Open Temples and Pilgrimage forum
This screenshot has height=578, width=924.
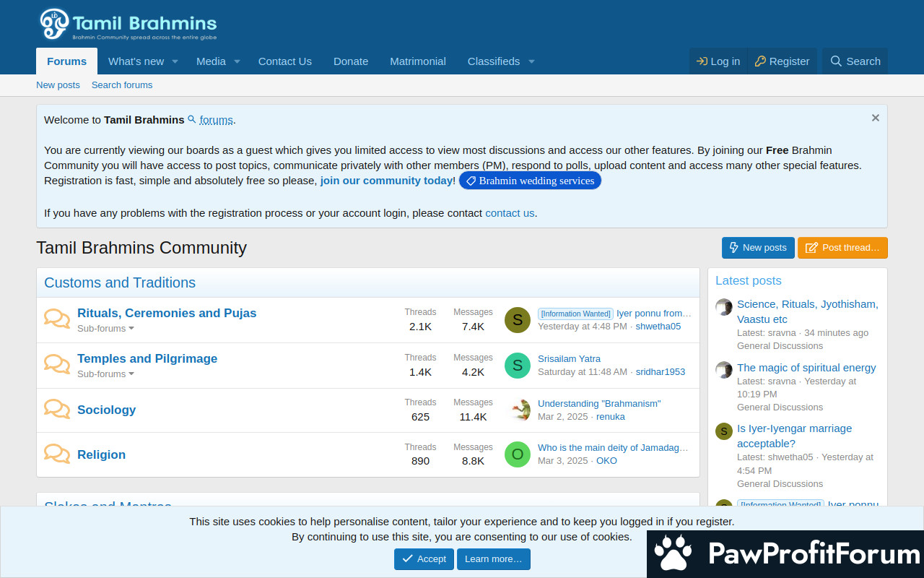pyautogui.click(x=147, y=358)
